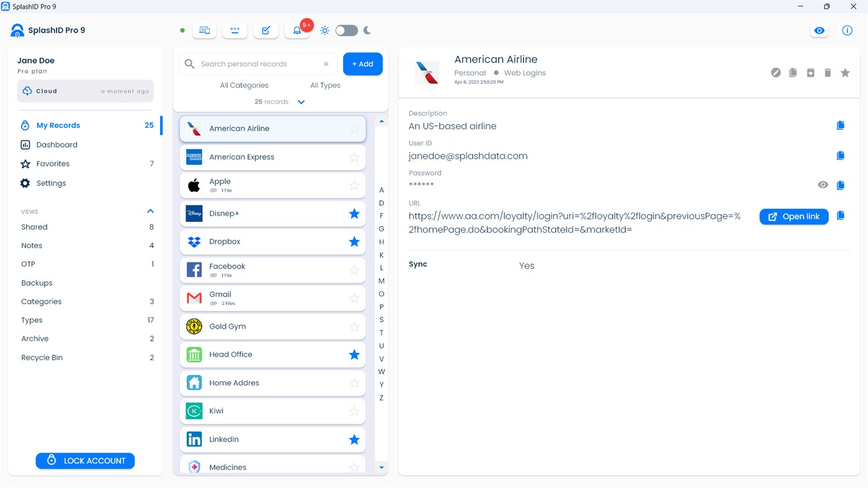Favorite the record using header star
Image resolution: width=868 pixels, height=488 pixels.
[x=845, y=73]
